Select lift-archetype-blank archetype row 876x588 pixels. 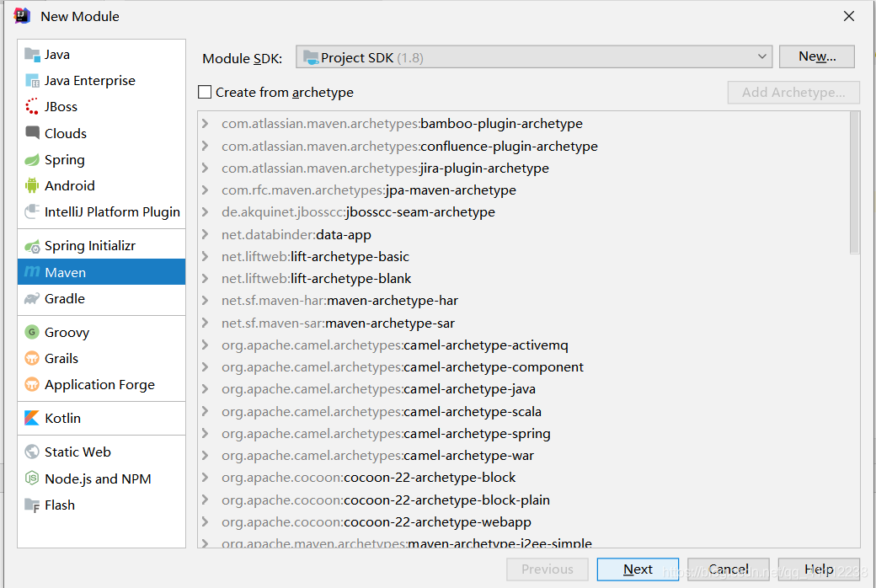click(x=524, y=278)
